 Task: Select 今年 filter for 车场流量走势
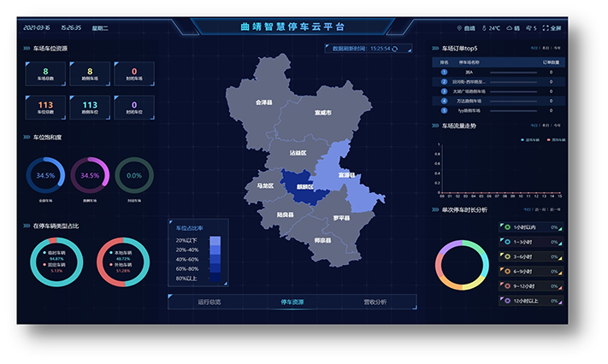point(557,126)
